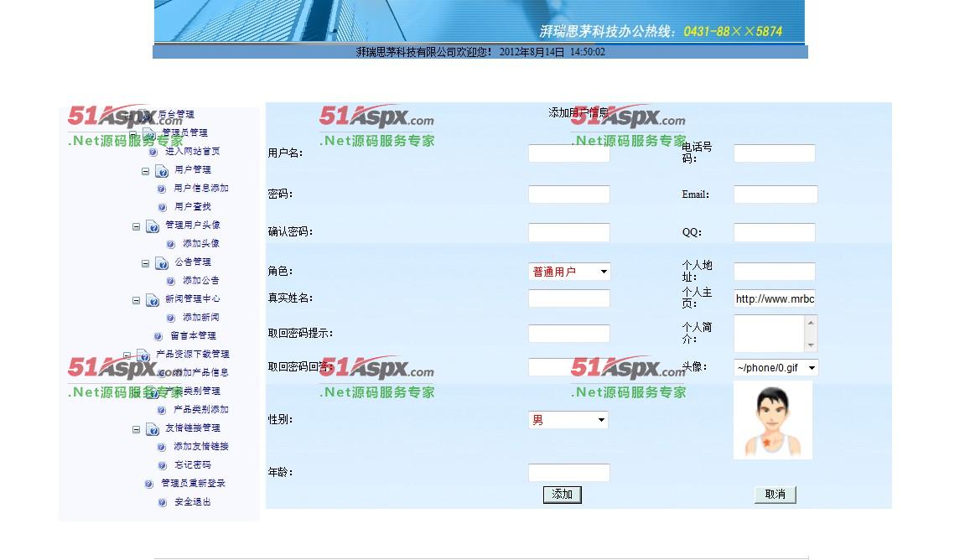Screen dimensions: 970x560
Task: Click the 管理员重新登录 tree link
Action: click(x=193, y=483)
